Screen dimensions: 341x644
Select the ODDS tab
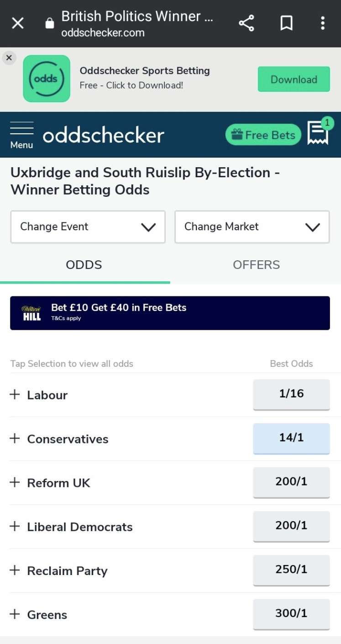pyautogui.click(x=84, y=265)
